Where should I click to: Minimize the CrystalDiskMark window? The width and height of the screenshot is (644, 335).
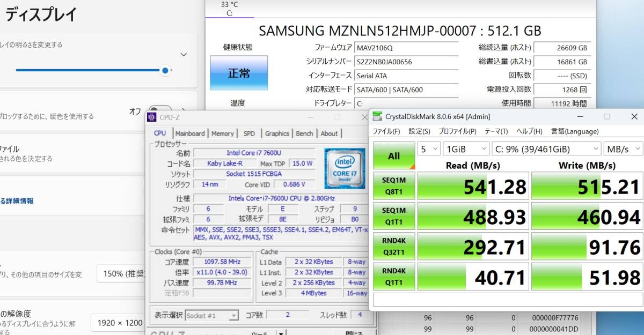click(x=580, y=116)
